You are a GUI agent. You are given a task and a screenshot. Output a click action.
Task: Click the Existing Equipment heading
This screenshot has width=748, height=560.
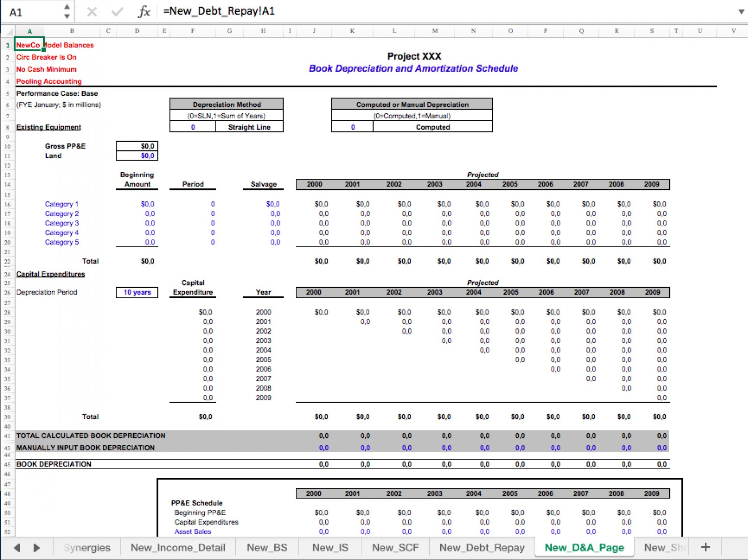49,127
